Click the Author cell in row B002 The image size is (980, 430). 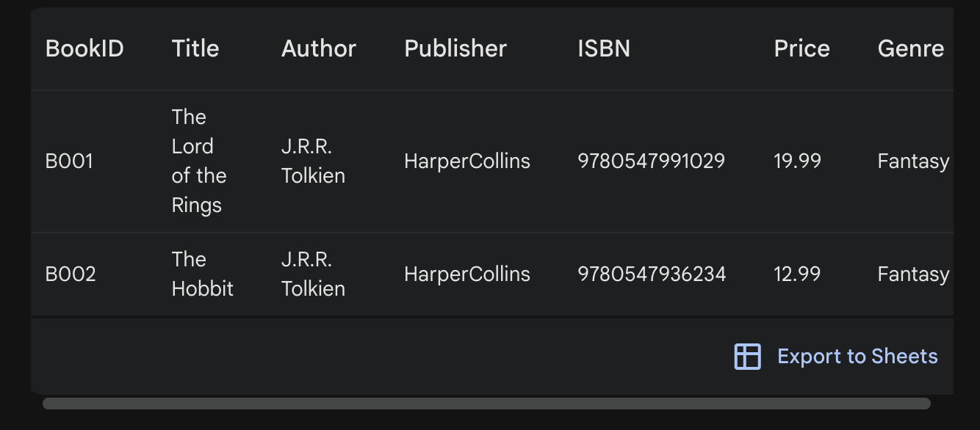(313, 274)
